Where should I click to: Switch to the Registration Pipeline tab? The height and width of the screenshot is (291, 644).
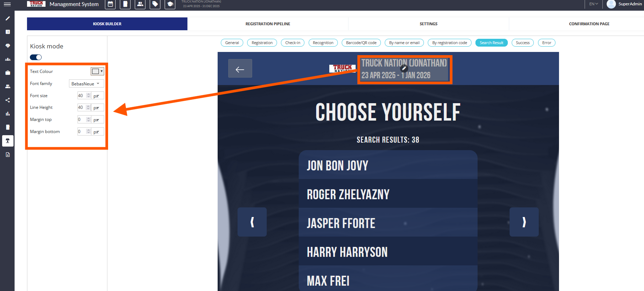tap(268, 24)
